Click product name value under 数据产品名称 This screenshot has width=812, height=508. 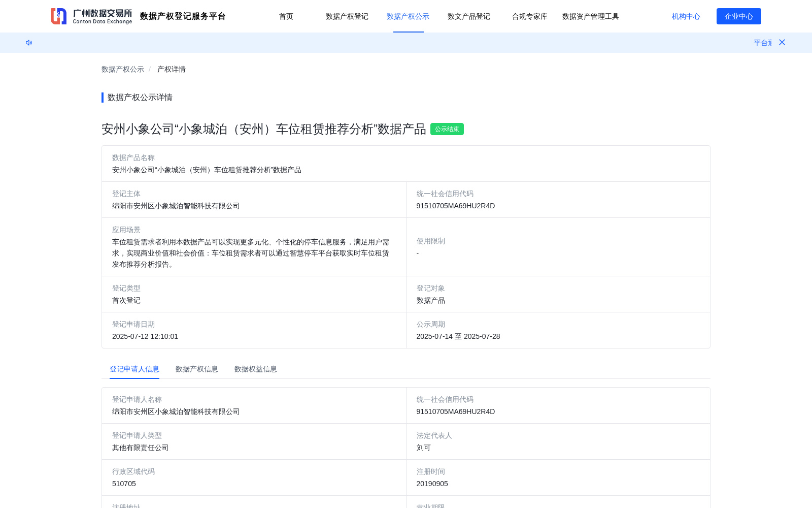[x=207, y=170]
